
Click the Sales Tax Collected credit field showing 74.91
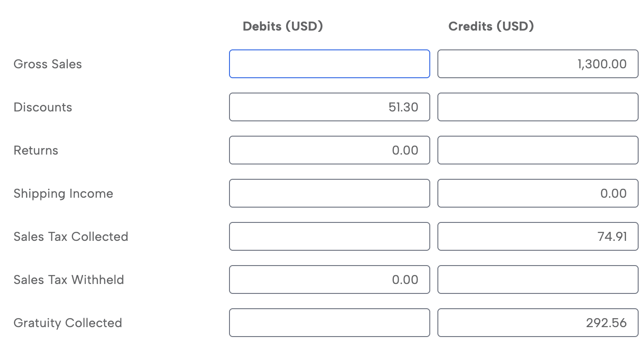pyautogui.click(x=538, y=236)
